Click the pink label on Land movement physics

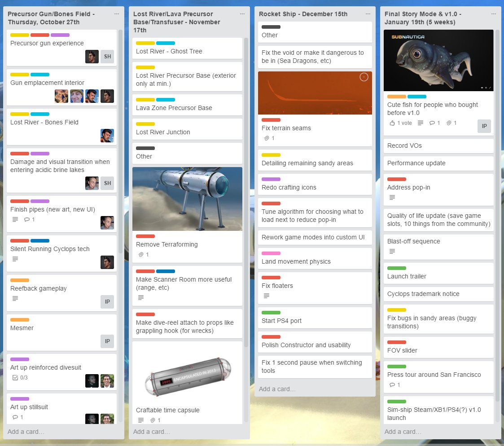click(271, 253)
